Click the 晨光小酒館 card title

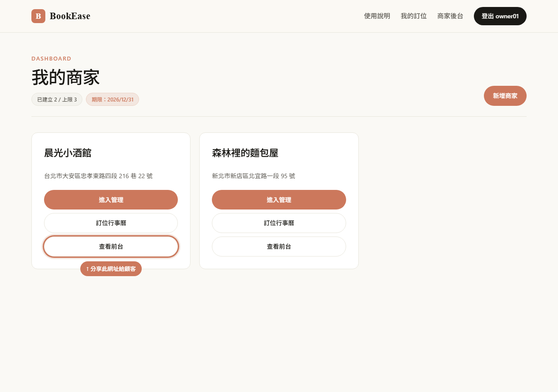(x=68, y=153)
